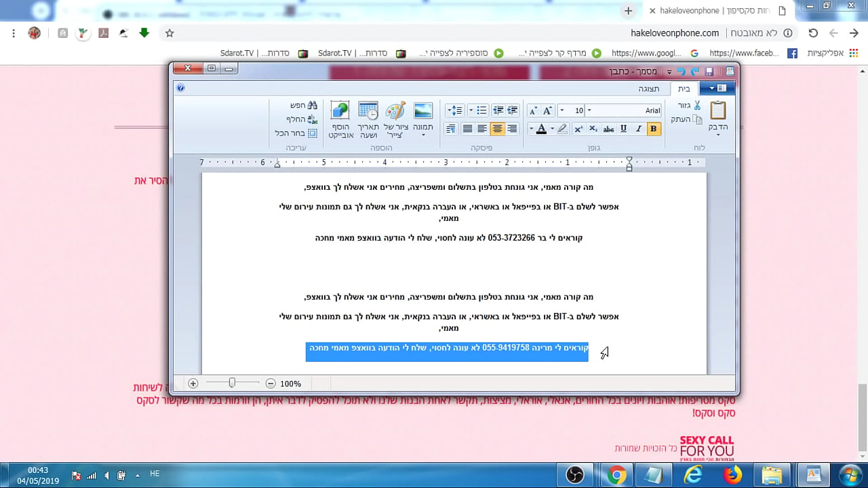Click the text highlight color pen
Viewport: 868px width, 488px height.
tap(562, 129)
